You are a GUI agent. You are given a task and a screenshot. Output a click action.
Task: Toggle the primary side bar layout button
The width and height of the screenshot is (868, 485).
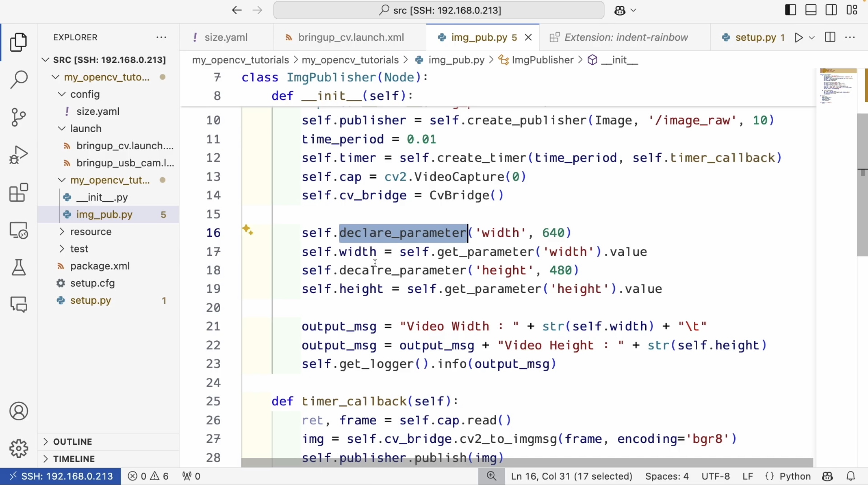(x=790, y=10)
